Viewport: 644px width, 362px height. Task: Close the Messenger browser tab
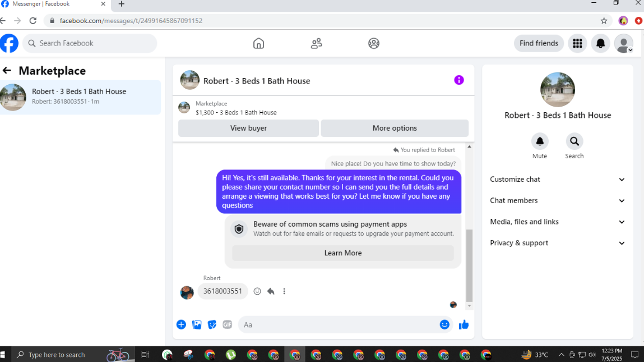103,4
